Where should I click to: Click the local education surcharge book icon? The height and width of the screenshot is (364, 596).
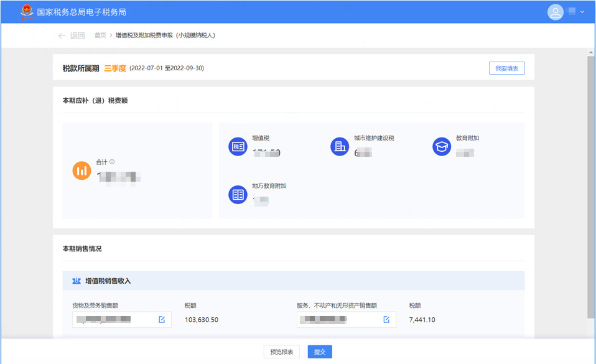tap(238, 194)
